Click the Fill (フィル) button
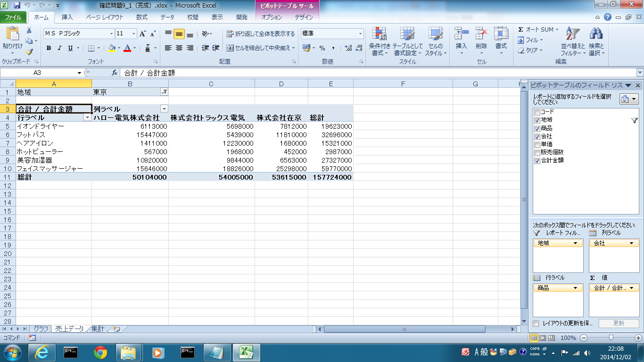This screenshot has width=644, height=362. (531, 40)
